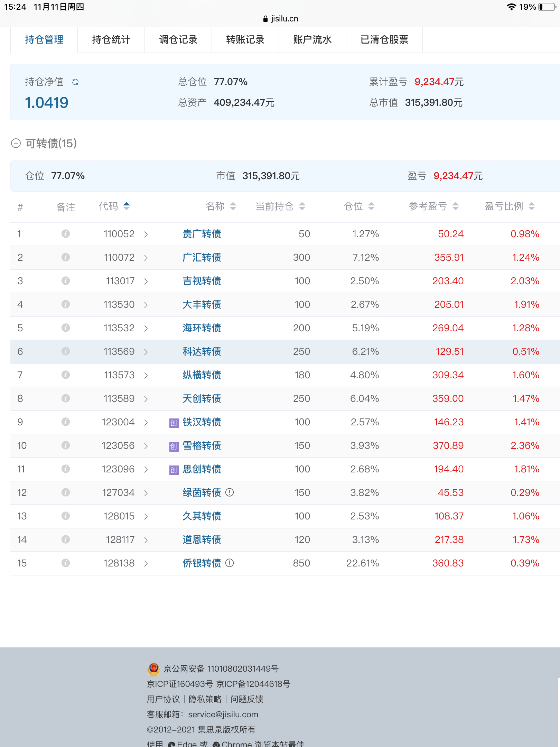Click info icon next to 侨银转债
Image resolution: width=560 pixels, height=747 pixels.
click(x=230, y=563)
